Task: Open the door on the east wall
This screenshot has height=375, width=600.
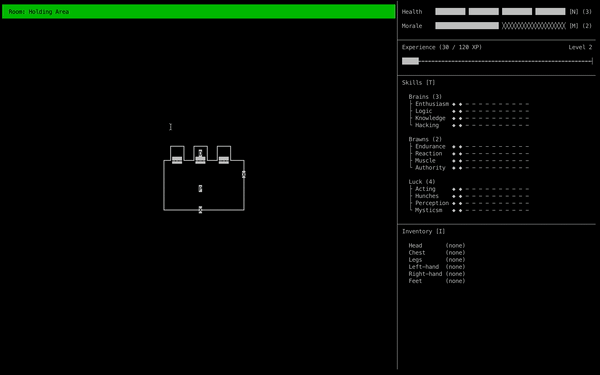Action: coord(244,174)
